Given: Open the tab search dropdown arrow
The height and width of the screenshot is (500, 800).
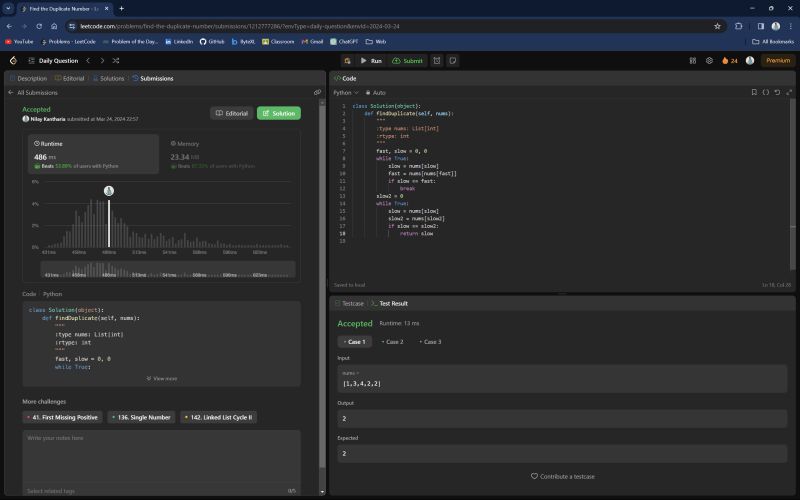Looking at the screenshot, I should tap(8, 9).
